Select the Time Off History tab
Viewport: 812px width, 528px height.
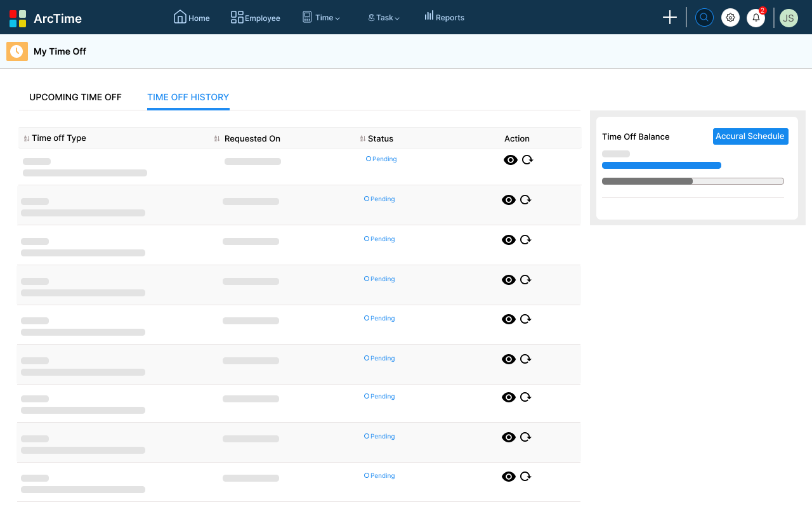pyautogui.click(x=188, y=97)
